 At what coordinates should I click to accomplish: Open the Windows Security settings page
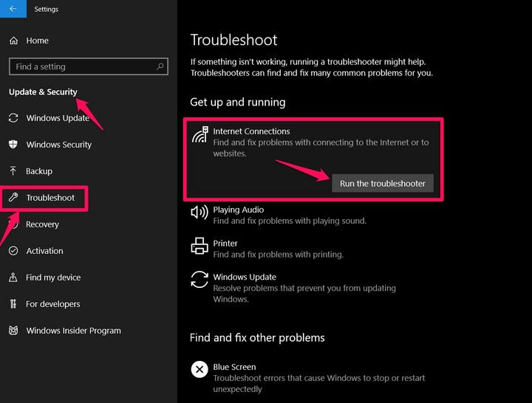tap(58, 145)
